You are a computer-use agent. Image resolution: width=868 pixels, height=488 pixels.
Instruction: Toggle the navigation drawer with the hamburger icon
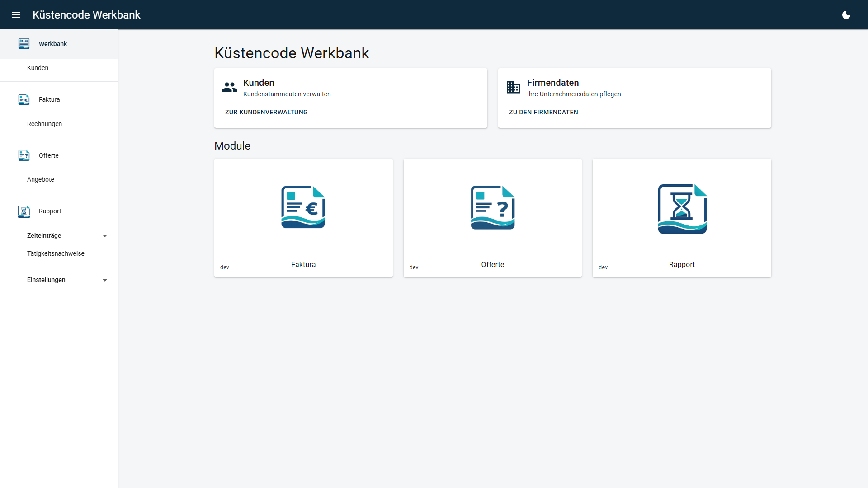pyautogui.click(x=16, y=14)
